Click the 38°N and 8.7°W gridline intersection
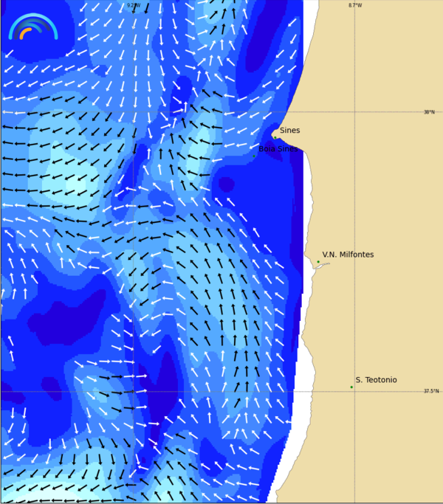The height and width of the screenshot is (504, 443). click(x=354, y=112)
